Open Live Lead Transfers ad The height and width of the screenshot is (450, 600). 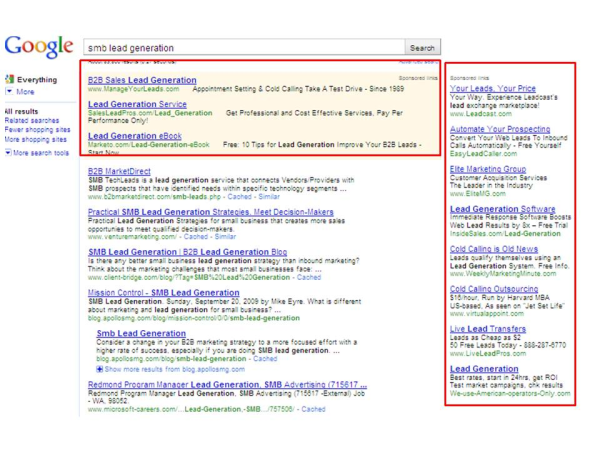[488, 329]
